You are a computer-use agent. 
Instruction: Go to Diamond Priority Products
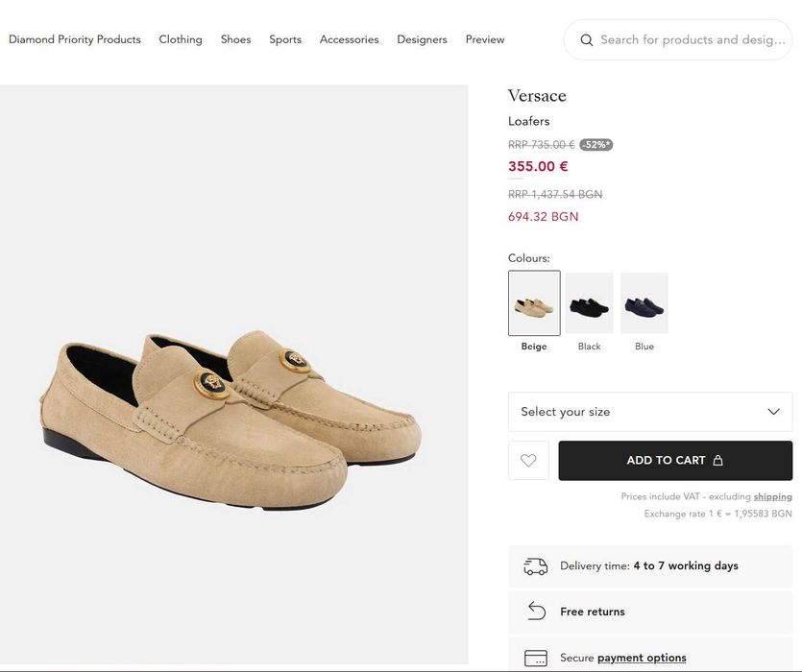tap(75, 39)
